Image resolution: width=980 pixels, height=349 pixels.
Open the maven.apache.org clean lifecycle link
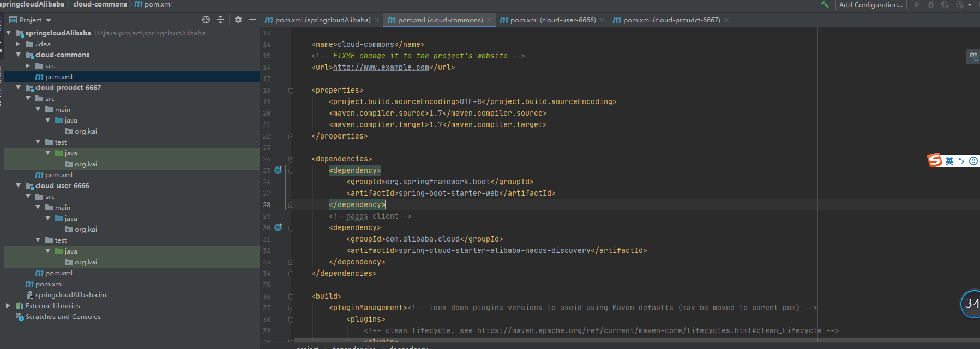[649, 330]
